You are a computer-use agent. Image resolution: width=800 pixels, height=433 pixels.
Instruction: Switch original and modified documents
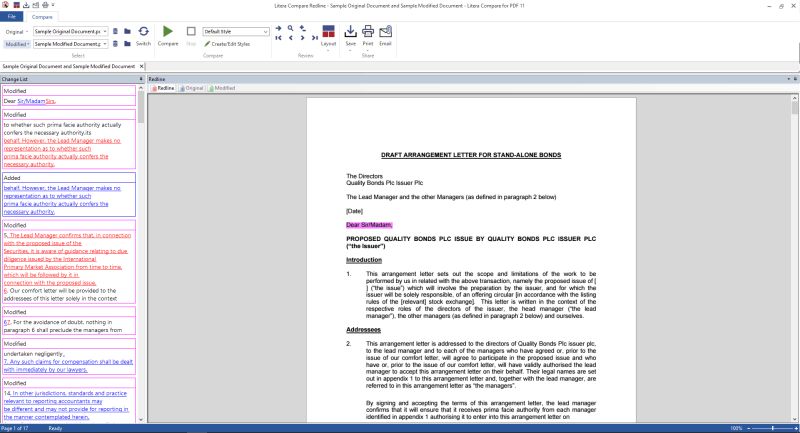click(143, 36)
